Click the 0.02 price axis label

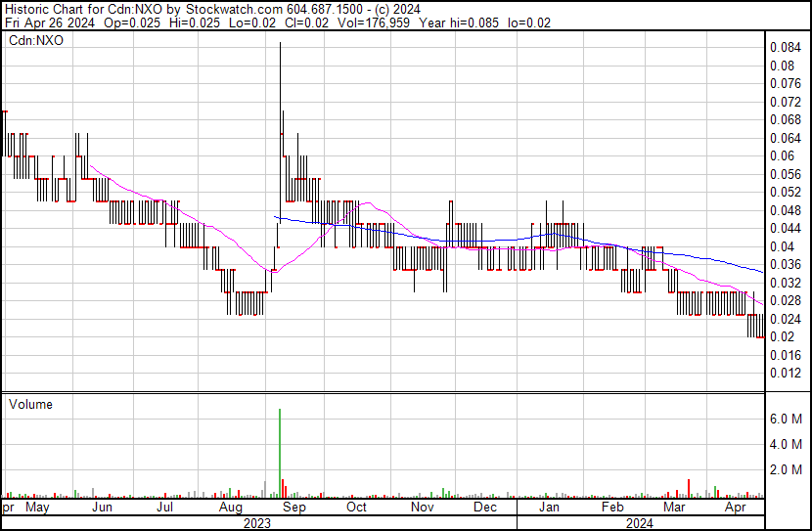pyautogui.click(x=781, y=337)
